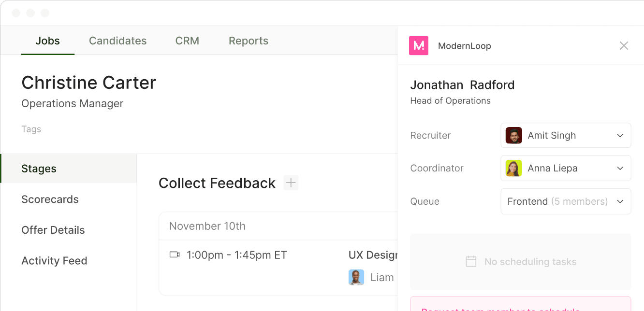Click Liam's avatar thumbnail

tap(356, 277)
